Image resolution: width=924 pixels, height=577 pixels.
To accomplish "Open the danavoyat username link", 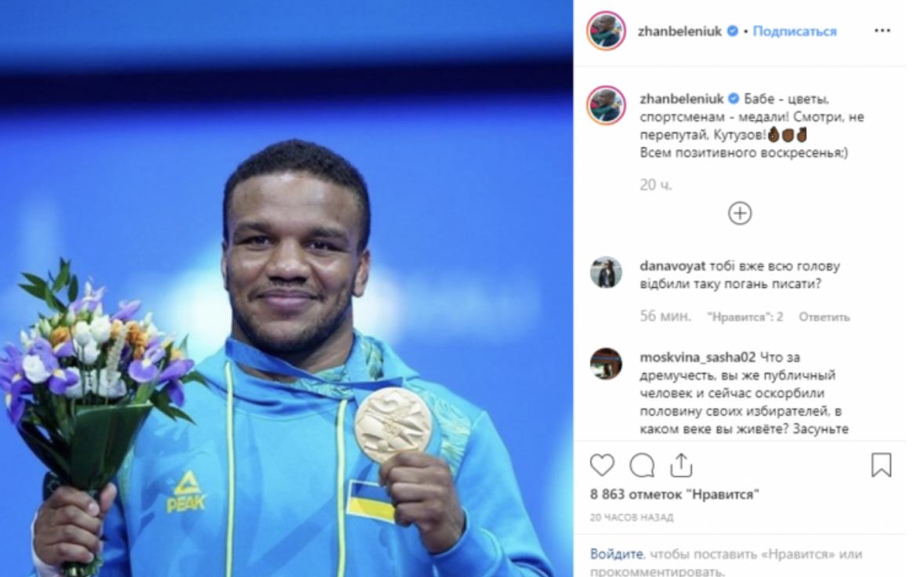I will (672, 266).
